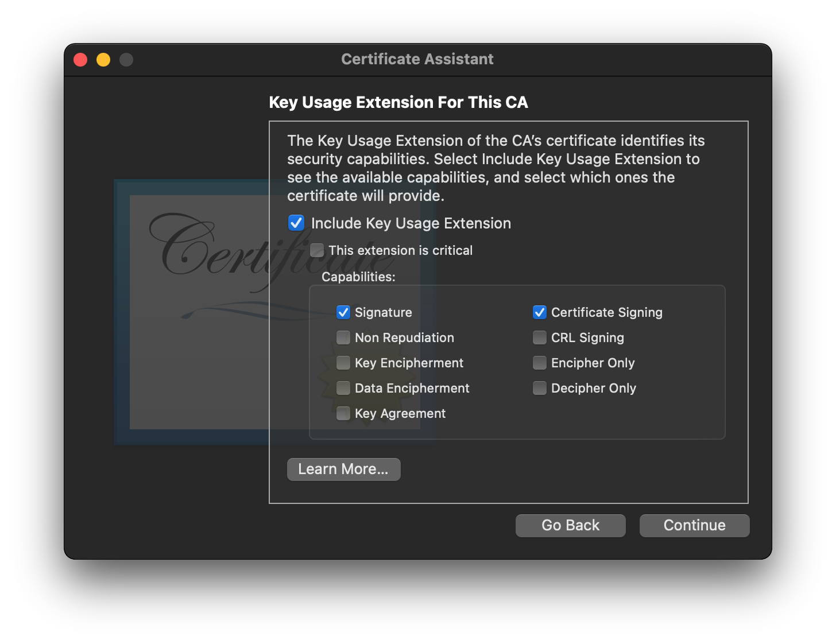
Task: Minimize the window with yellow button
Action: 103,60
